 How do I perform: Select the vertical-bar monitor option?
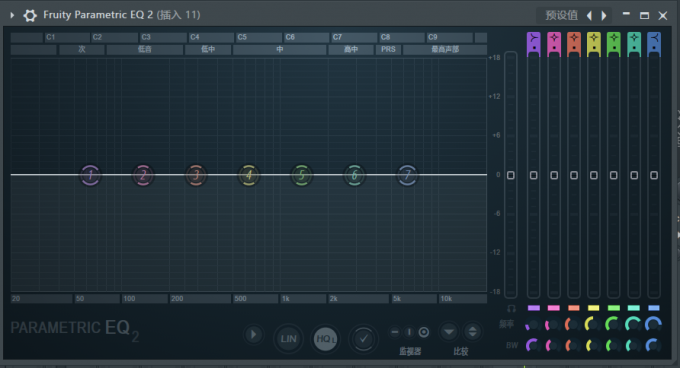(x=409, y=332)
